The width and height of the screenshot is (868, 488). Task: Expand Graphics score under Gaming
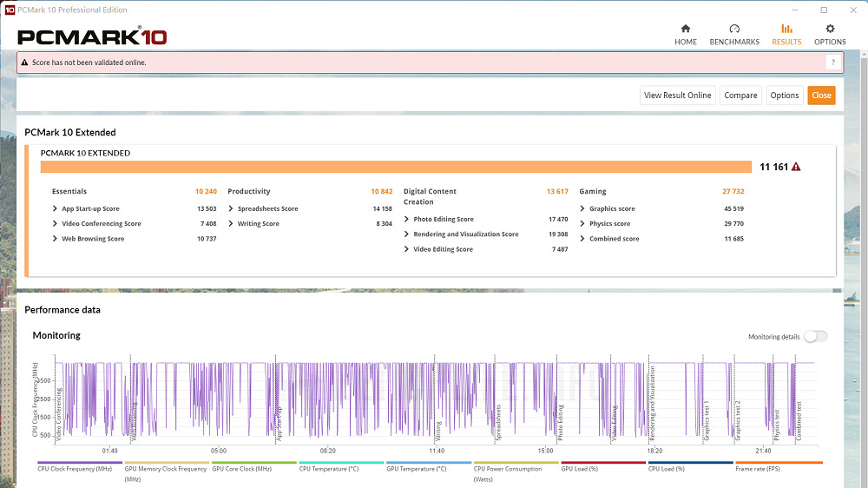pos(583,209)
